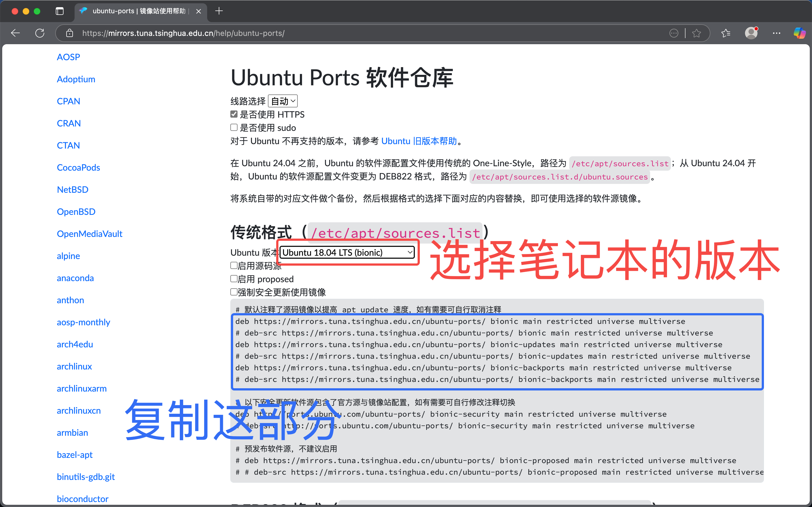
Task: Open the Ubuntu 版本 bionic dropdown
Action: 347,252
